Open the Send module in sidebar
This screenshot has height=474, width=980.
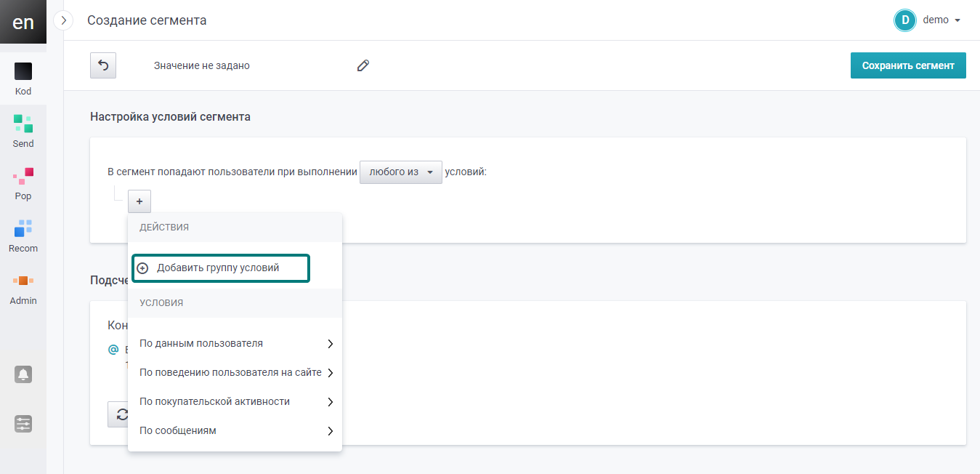[23, 132]
